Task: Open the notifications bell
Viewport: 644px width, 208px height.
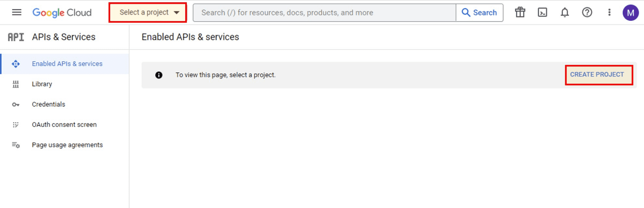Action: 565,12
